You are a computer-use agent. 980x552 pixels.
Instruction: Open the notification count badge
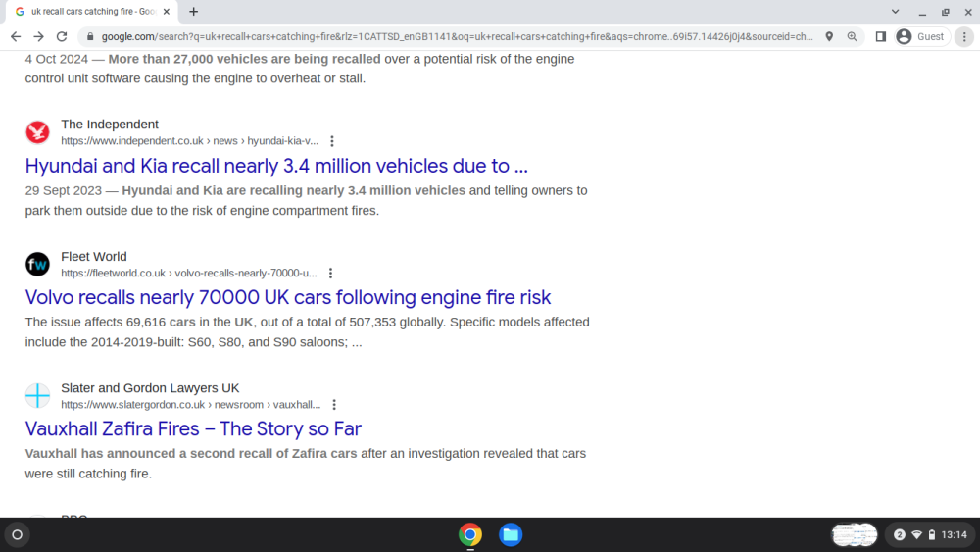point(900,535)
